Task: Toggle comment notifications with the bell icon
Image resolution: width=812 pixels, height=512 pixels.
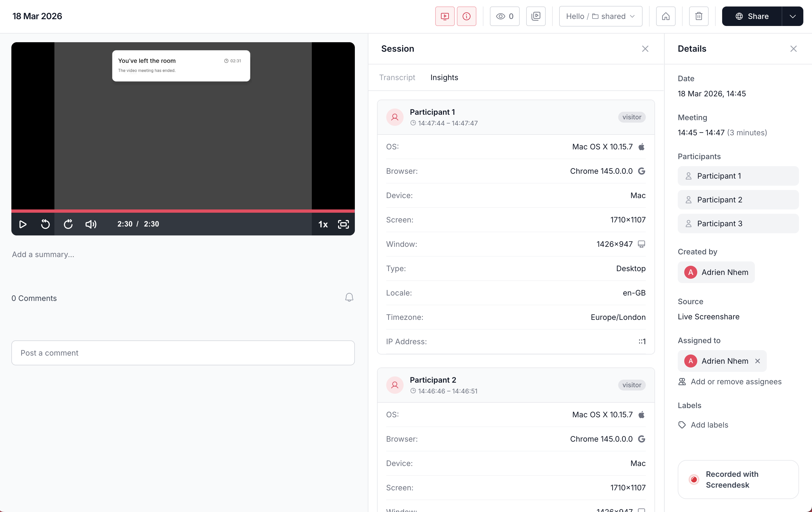Action: pyautogui.click(x=349, y=297)
